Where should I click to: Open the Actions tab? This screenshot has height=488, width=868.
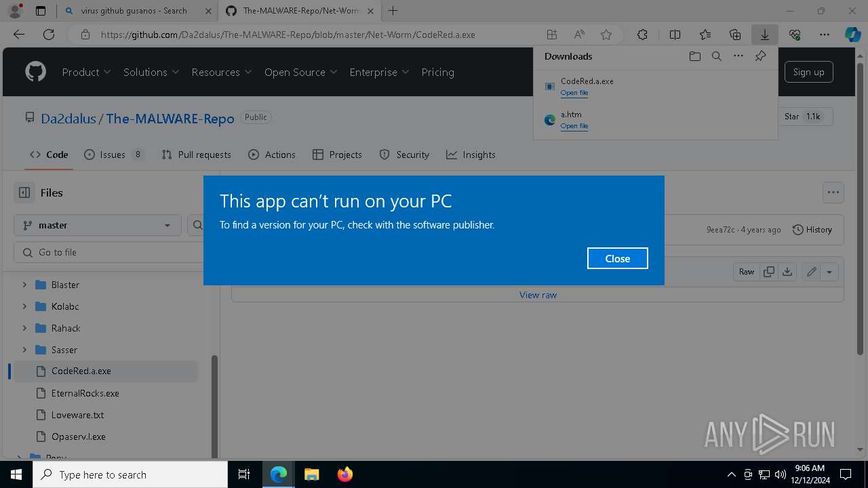click(x=272, y=155)
